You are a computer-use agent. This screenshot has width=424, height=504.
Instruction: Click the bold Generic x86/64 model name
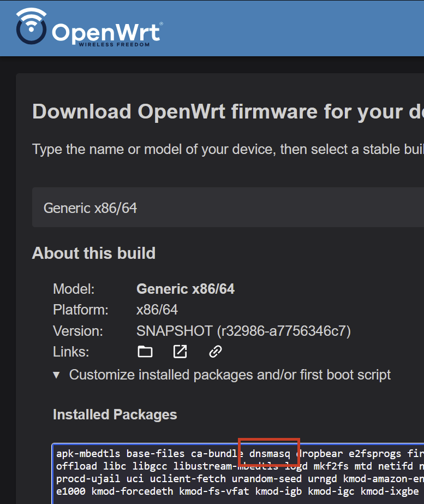click(185, 289)
